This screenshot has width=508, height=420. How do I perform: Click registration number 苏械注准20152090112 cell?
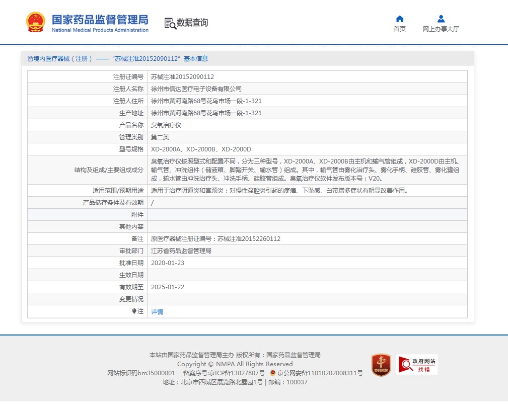click(x=182, y=77)
